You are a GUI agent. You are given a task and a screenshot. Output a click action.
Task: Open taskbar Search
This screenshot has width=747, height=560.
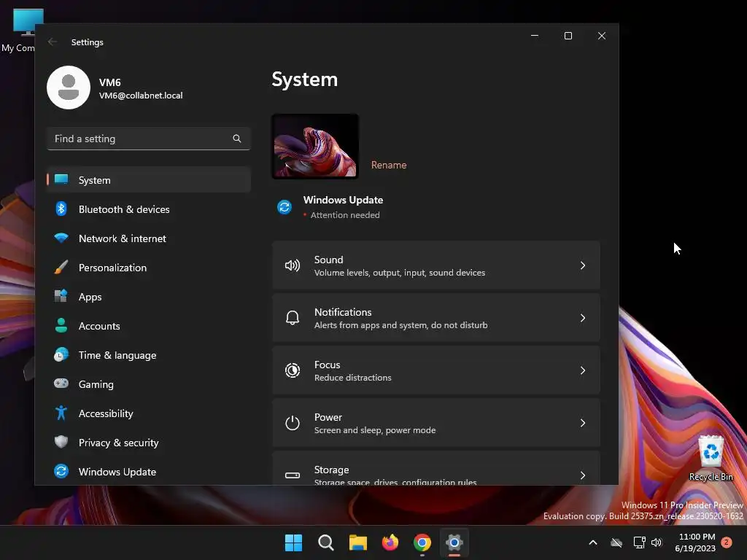[x=326, y=542]
